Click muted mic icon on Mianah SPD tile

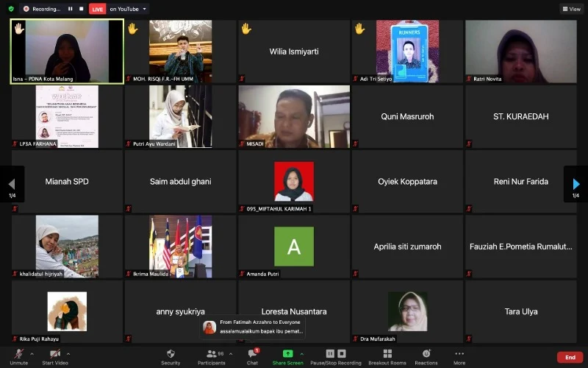[15, 208]
